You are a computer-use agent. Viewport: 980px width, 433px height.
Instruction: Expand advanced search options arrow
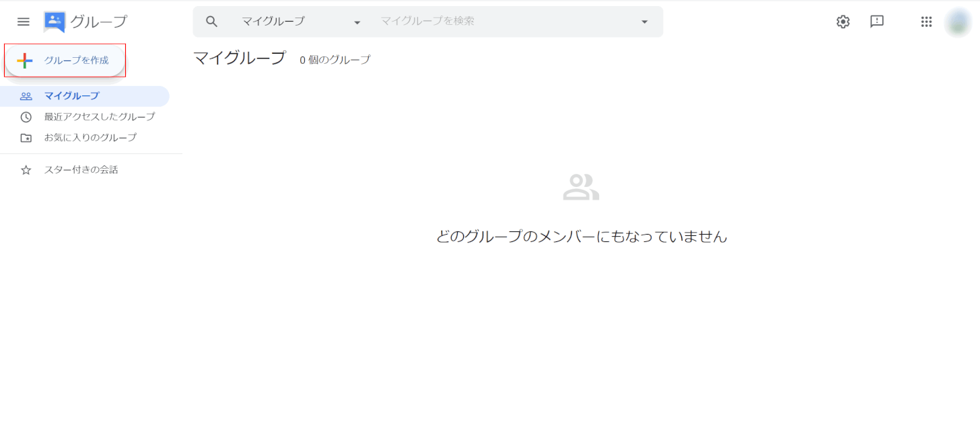[644, 22]
